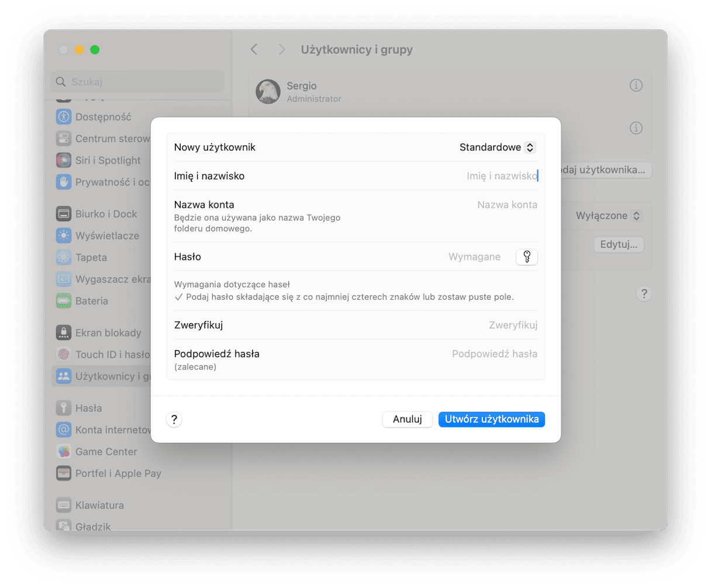
Task: Open Touch ID i hasło settings
Action: pos(102,354)
